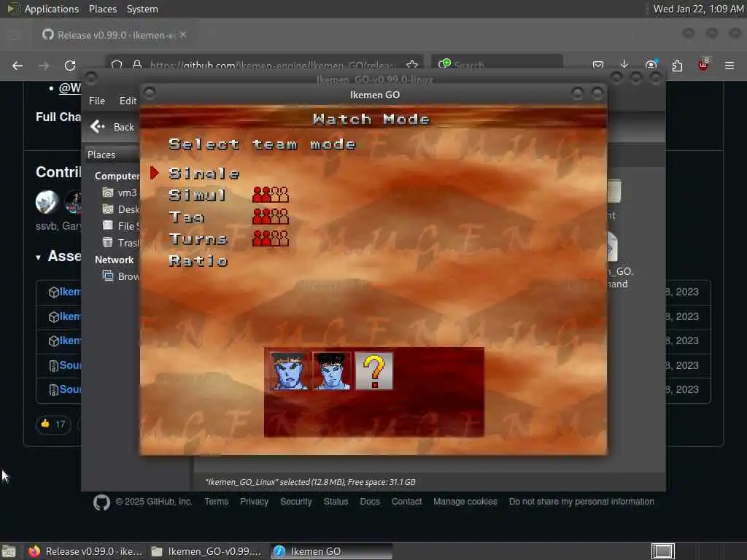Bookmark this page with the star icon
747x560 pixels.
[x=412, y=65]
